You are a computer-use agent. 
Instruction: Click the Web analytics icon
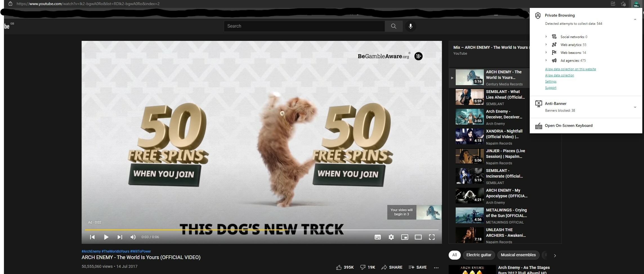click(x=554, y=45)
